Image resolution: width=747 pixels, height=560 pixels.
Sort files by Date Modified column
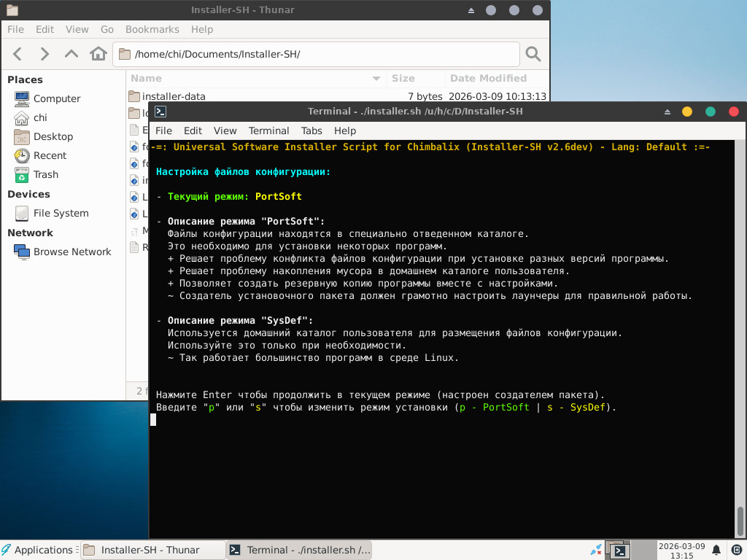pos(488,78)
